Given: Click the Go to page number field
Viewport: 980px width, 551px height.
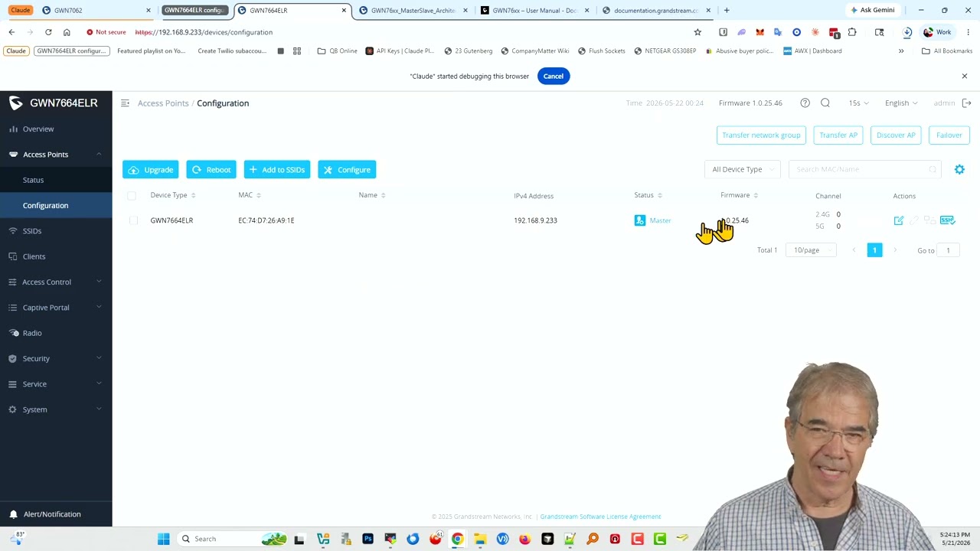Looking at the screenshot, I should click(948, 250).
